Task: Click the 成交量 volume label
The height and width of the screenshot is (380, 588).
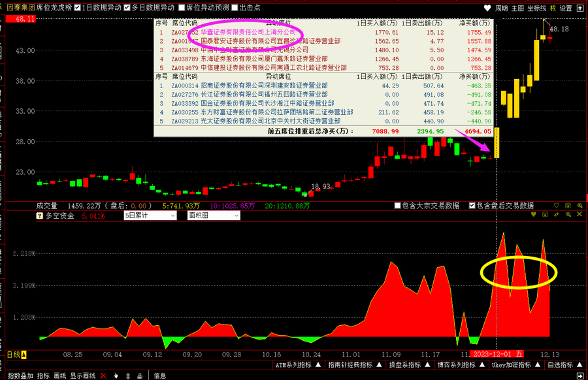Action: [47, 206]
